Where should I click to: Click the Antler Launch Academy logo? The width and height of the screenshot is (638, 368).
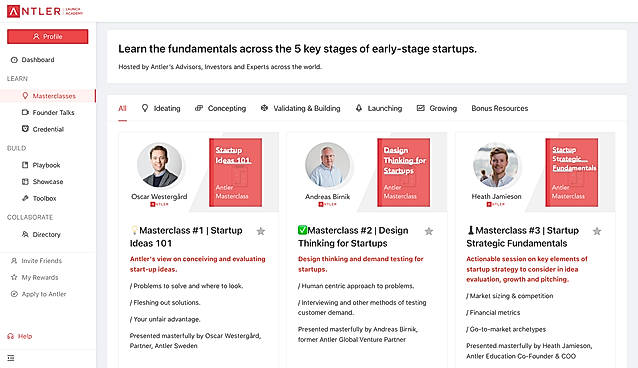[45, 11]
